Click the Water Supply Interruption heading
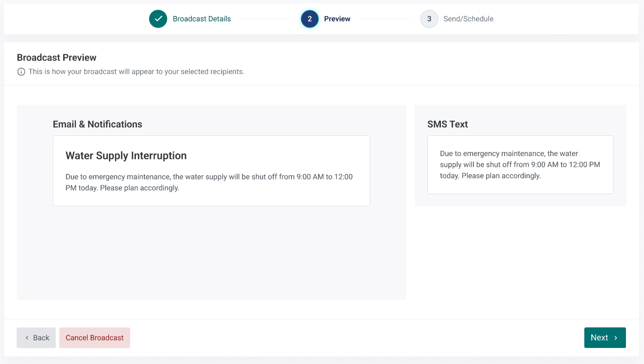This screenshot has height=364, width=644. pos(126,156)
